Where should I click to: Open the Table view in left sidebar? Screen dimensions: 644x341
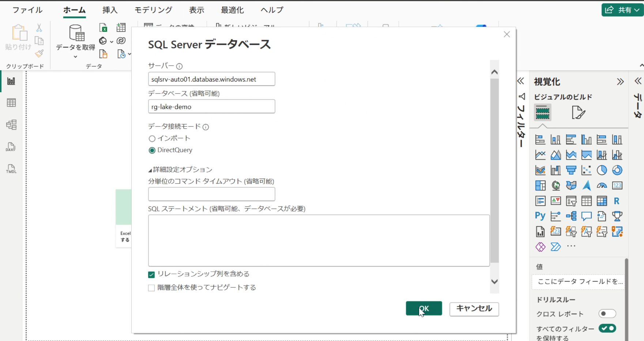coord(11,103)
